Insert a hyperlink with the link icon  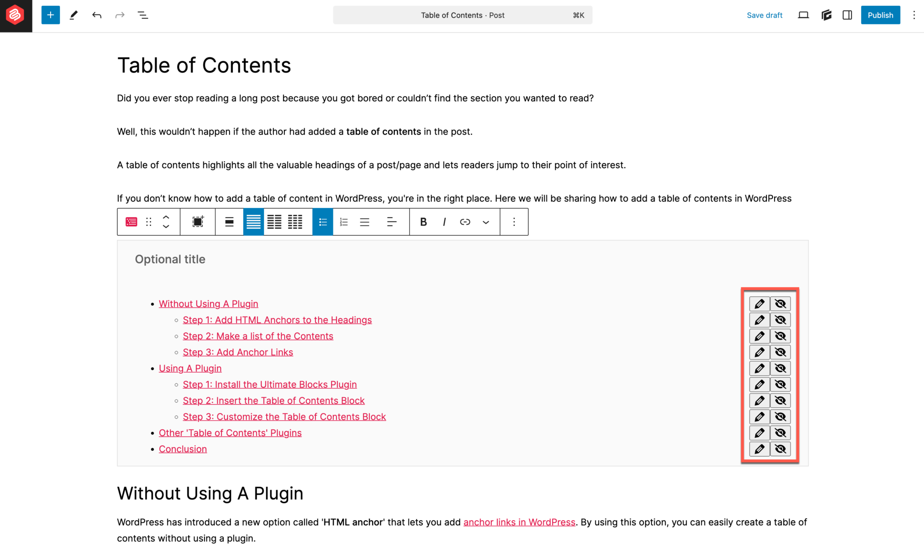pos(465,222)
